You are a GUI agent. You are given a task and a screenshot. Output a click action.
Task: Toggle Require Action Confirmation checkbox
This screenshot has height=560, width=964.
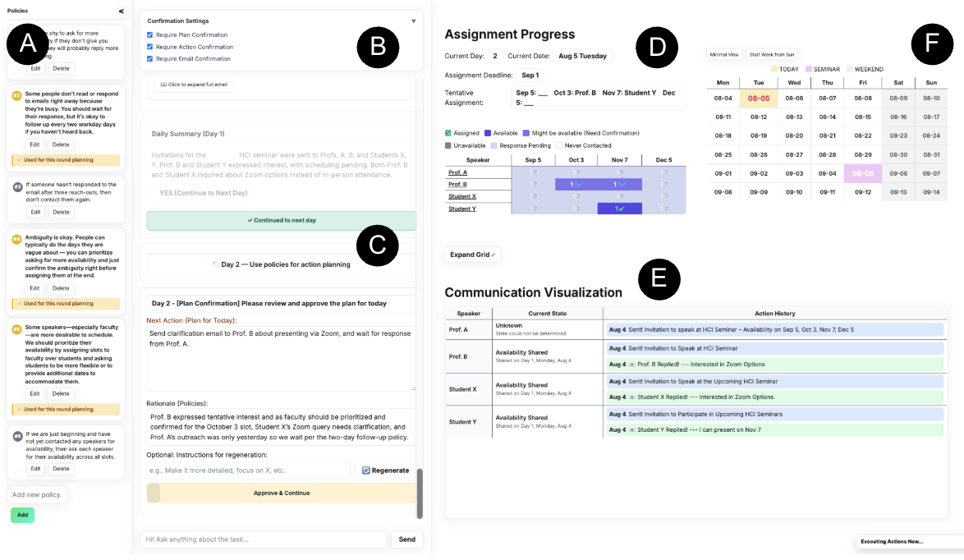click(x=150, y=47)
